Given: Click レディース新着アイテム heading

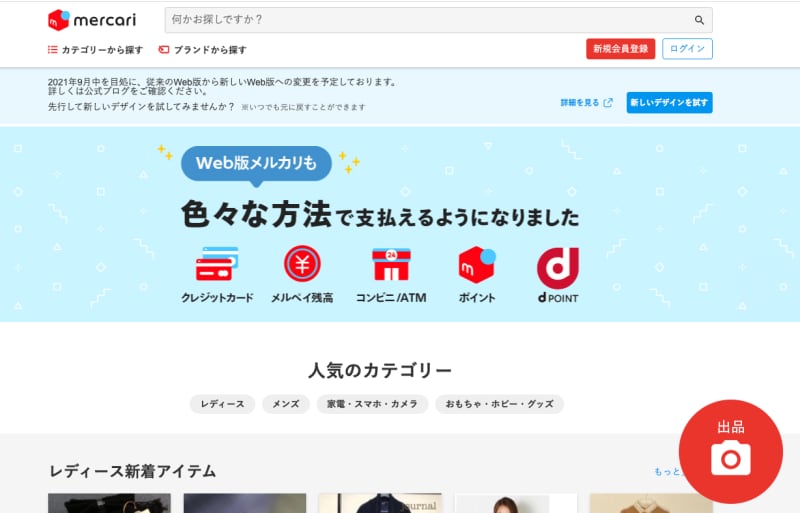Looking at the screenshot, I should click(x=132, y=471).
